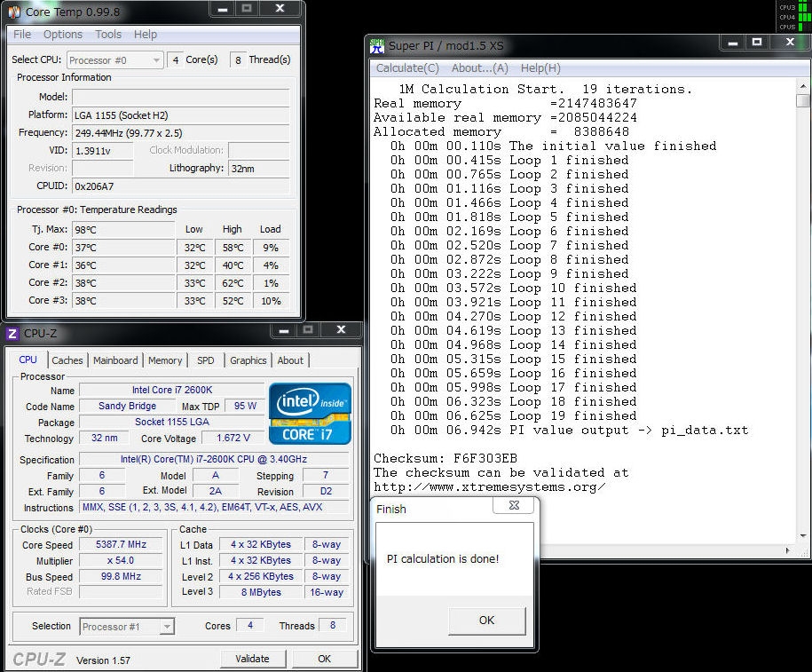Viewport: 812px width, 672px height.
Task: Switch to the Caches tab
Action: click(x=67, y=360)
